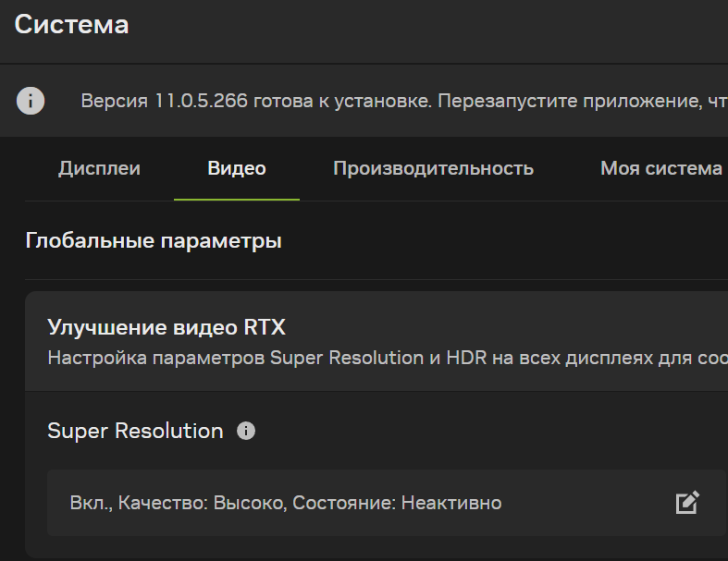Click the Super Resolution setting label

pyautogui.click(x=135, y=431)
